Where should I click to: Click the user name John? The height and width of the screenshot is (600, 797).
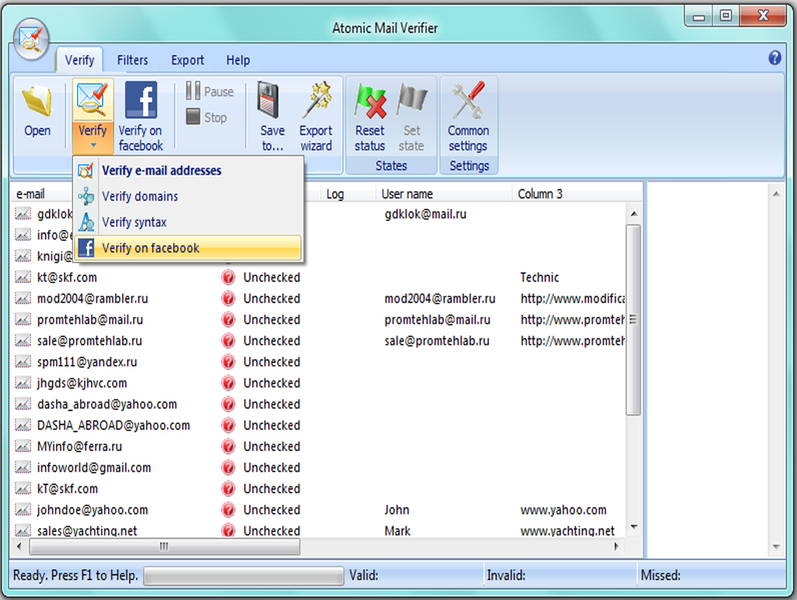396,509
